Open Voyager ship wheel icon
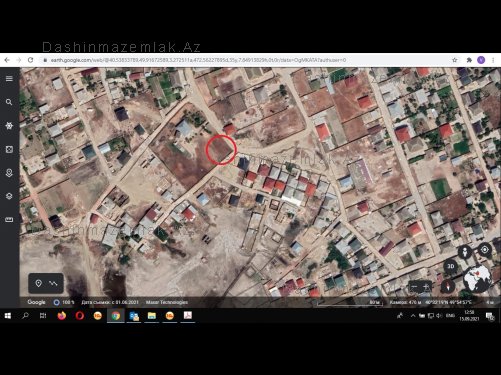Image resolution: width=501 pixels, height=375 pixels. (9, 126)
